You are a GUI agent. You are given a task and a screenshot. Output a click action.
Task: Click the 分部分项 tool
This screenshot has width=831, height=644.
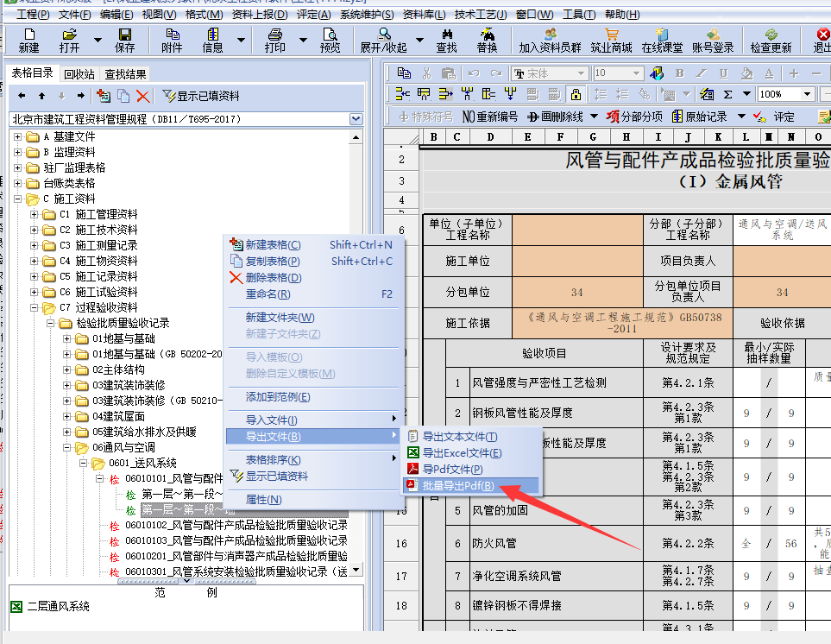pos(634,117)
